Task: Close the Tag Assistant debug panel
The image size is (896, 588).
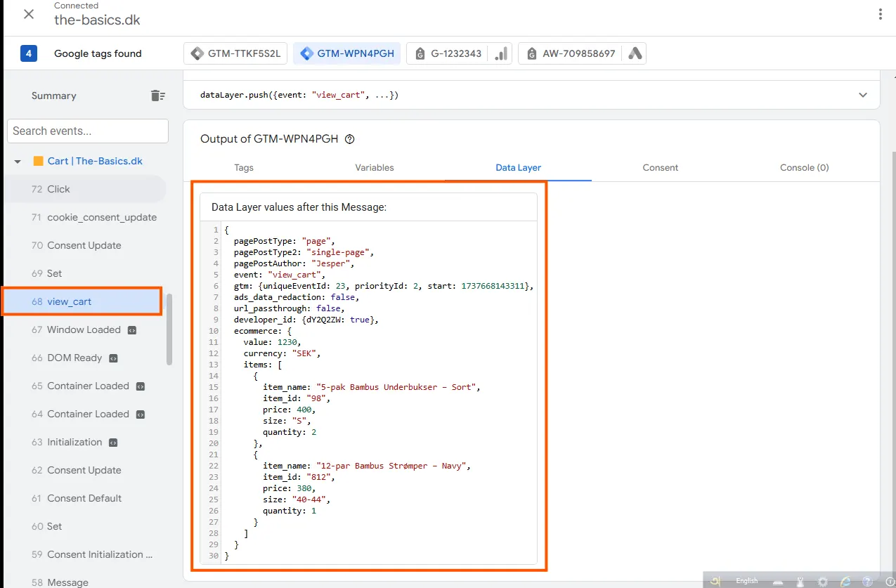Action: pos(29,15)
